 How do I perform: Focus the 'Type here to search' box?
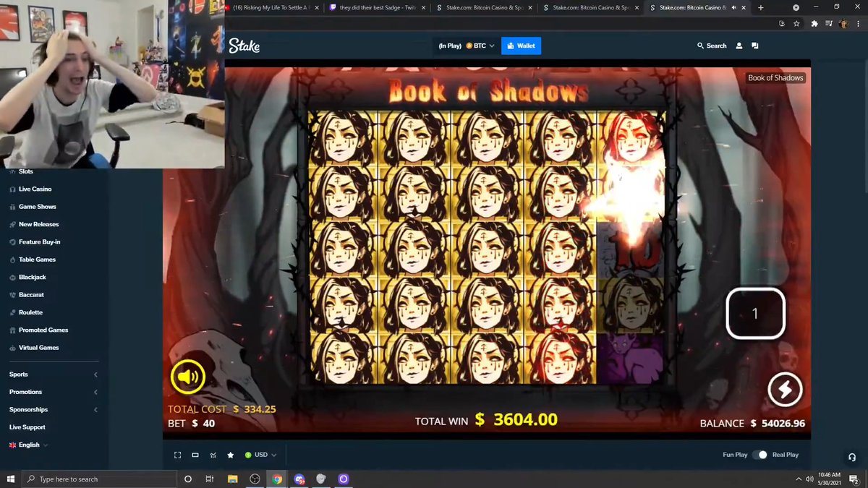(x=99, y=479)
